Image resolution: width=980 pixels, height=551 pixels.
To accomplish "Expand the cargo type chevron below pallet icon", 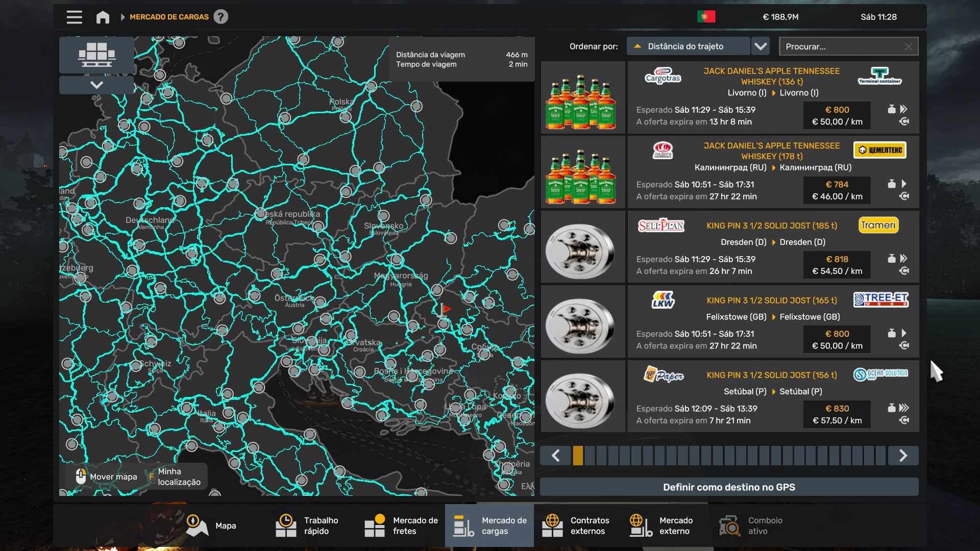I will point(96,85).
